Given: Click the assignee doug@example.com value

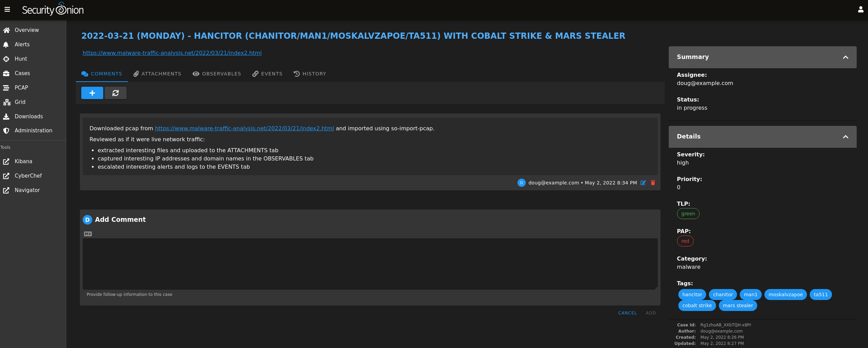Looking at the screenshot, I should (705, 83).
